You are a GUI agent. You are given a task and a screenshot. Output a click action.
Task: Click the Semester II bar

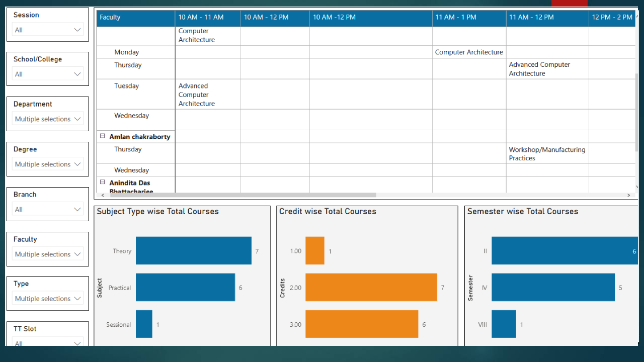pyautogui.click(x=563, y=250)
